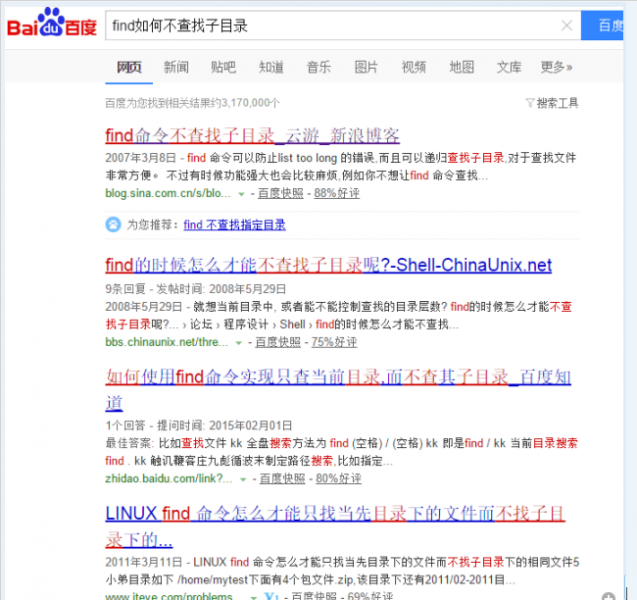Click the zhidao.baidu.com/link?... green URL
The width and height of the screenshot is (637, 600).
click(x=169, y=479)
